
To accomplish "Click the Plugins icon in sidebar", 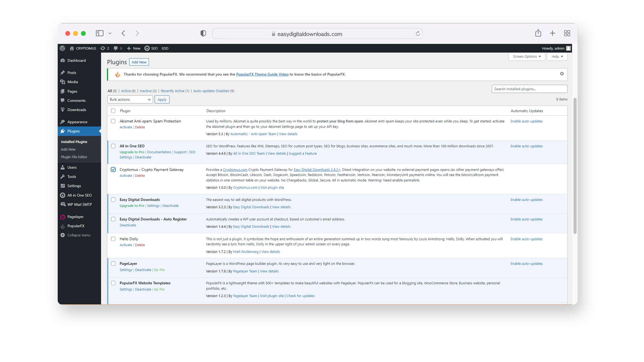I will click(63, 131).
